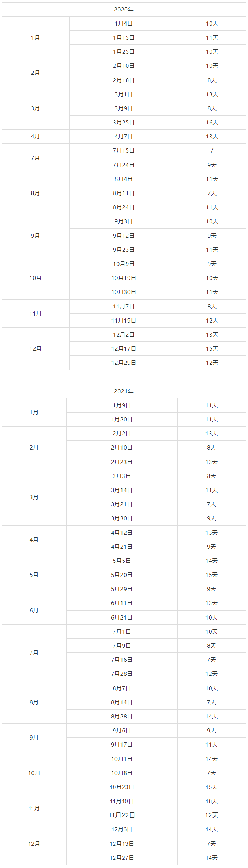The height and width of the screenshot is (868, 248).
Task: Click the 12月27日 date cell
Action: click(122, 858)
